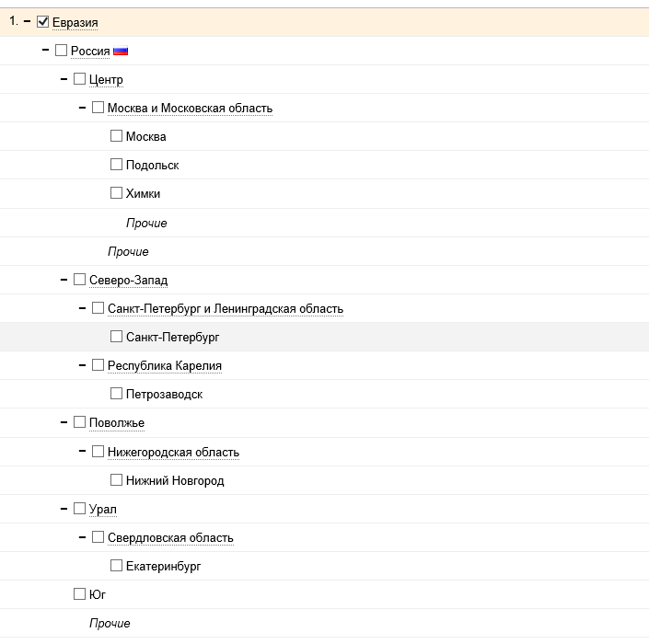The image size is (649, 644).
Task: Select the Екатеринбург tree item
Action: pyautogui.click(x=163, y=566)
